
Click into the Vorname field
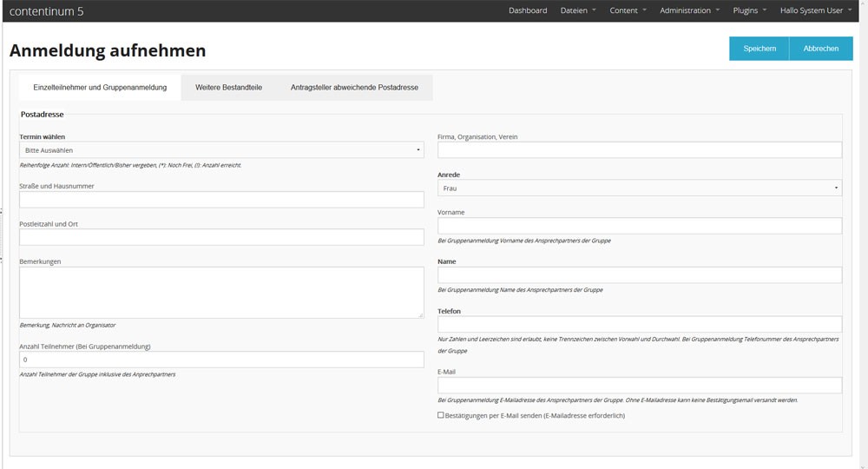click(x=640, y=225)
